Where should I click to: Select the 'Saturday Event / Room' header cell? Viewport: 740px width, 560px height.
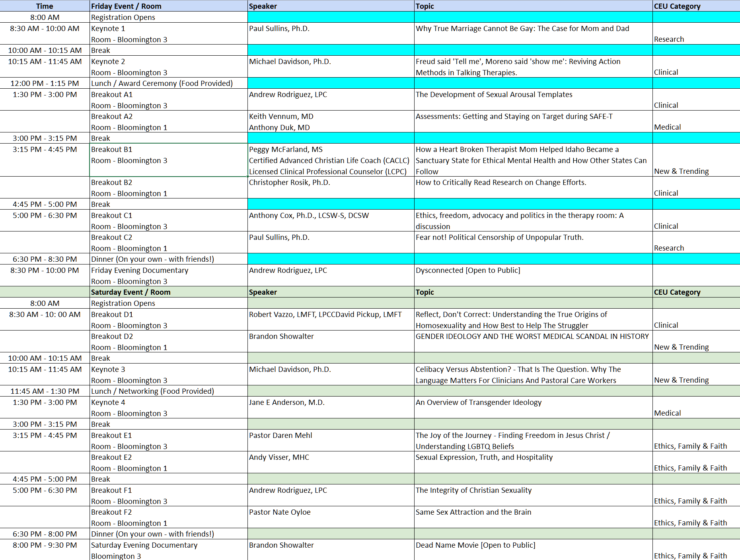pos(169,292)
